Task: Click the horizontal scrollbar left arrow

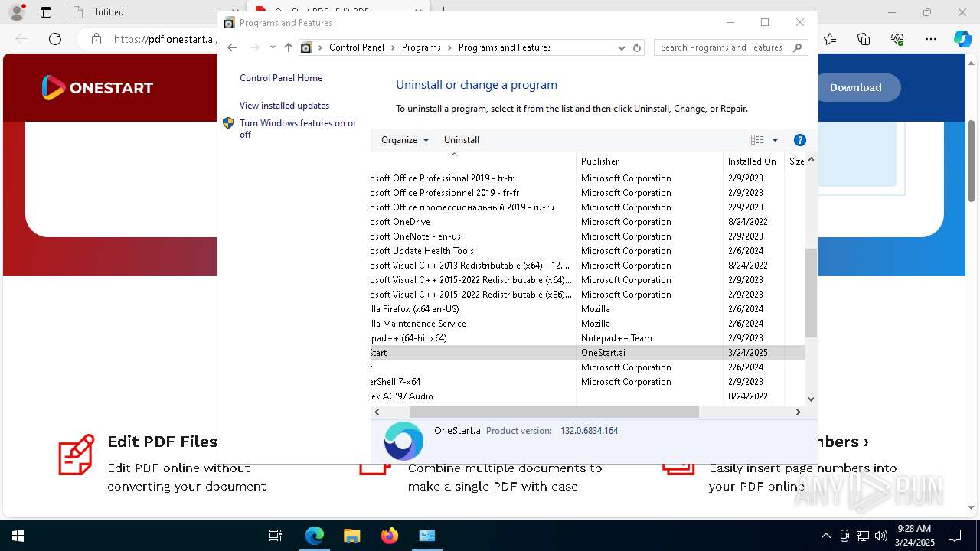Action: [x=377, y=412]
